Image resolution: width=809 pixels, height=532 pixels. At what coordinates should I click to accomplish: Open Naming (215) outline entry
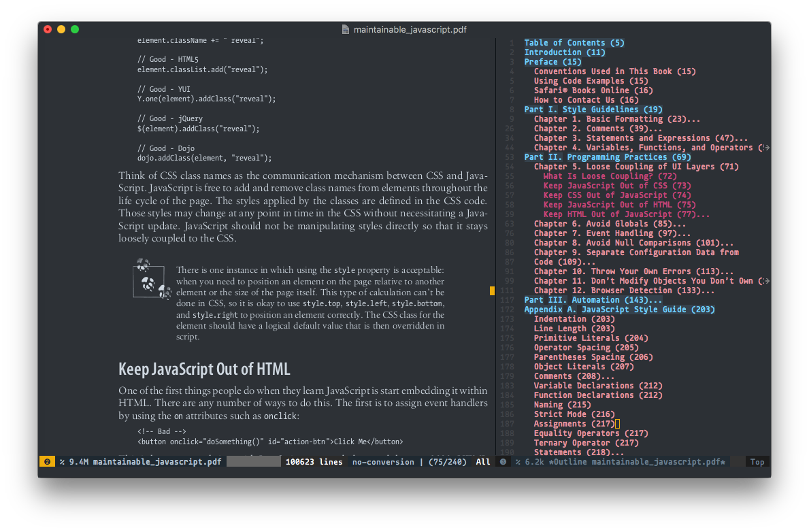point(563,405)
